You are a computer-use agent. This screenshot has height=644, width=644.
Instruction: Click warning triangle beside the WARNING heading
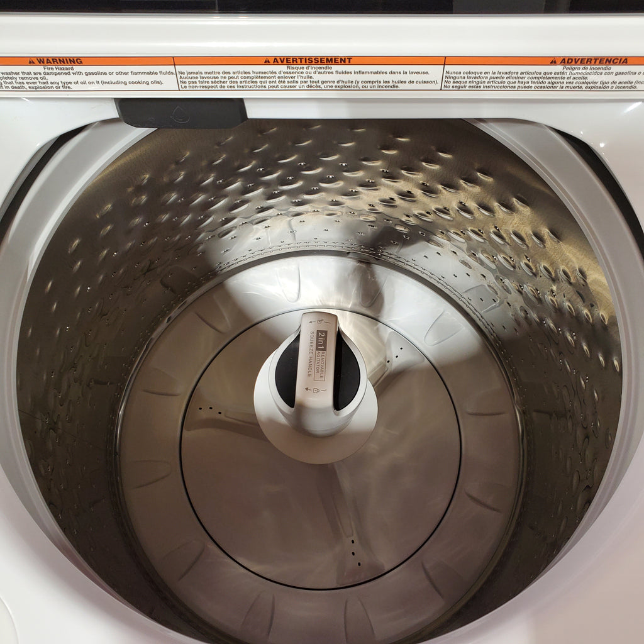pos(31,61)
